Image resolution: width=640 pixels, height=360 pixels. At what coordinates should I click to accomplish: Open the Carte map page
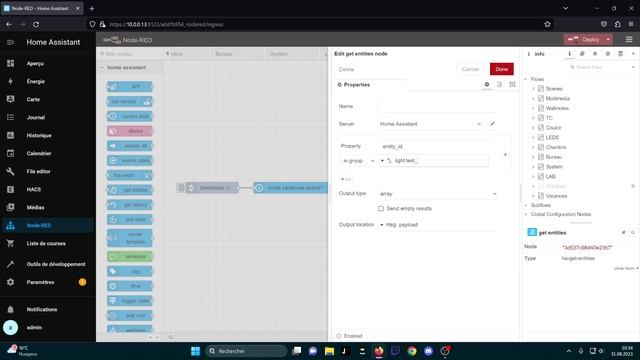(48, 100)
